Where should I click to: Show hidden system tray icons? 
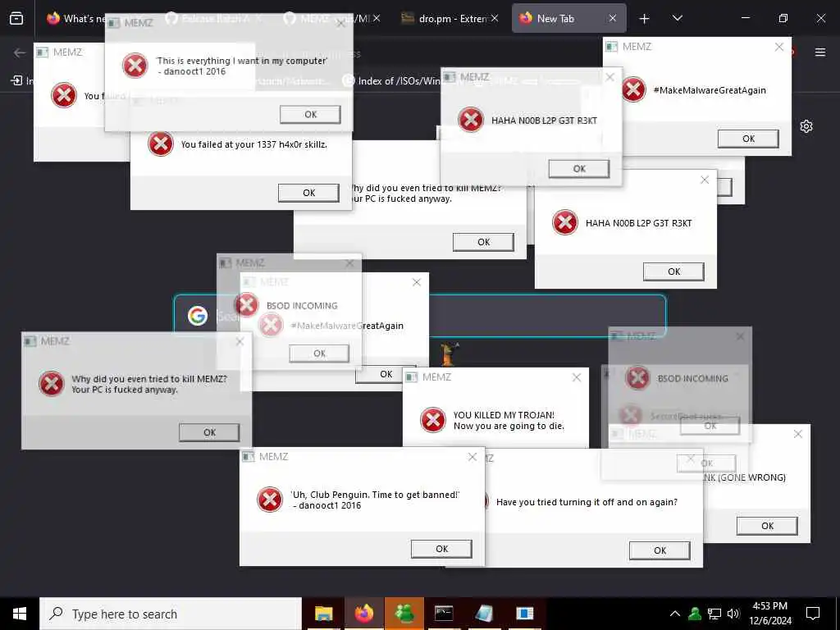675,614
